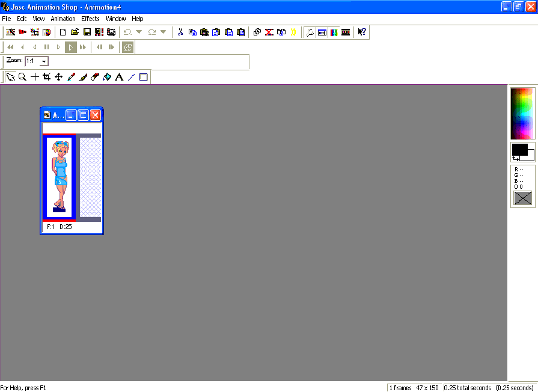Pick the Eyedropper tool
Viewport: 538px width, 392px height.
point(71,76)
